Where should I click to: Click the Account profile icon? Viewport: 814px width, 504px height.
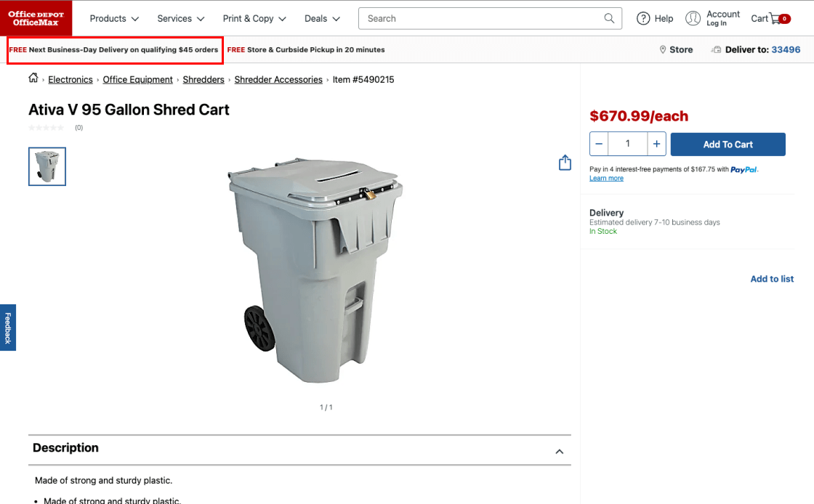tap(693, 18)
